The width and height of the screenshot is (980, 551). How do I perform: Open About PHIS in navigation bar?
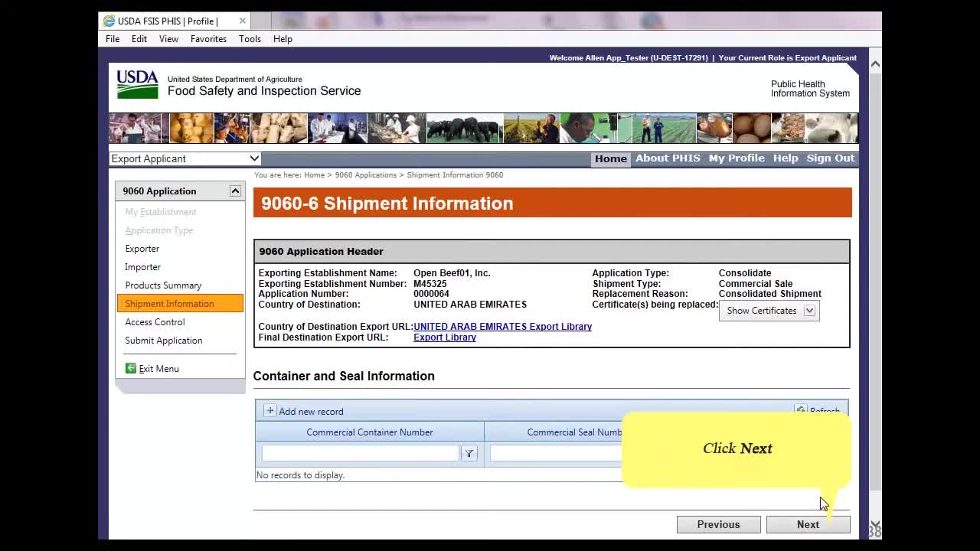point(668,158)
